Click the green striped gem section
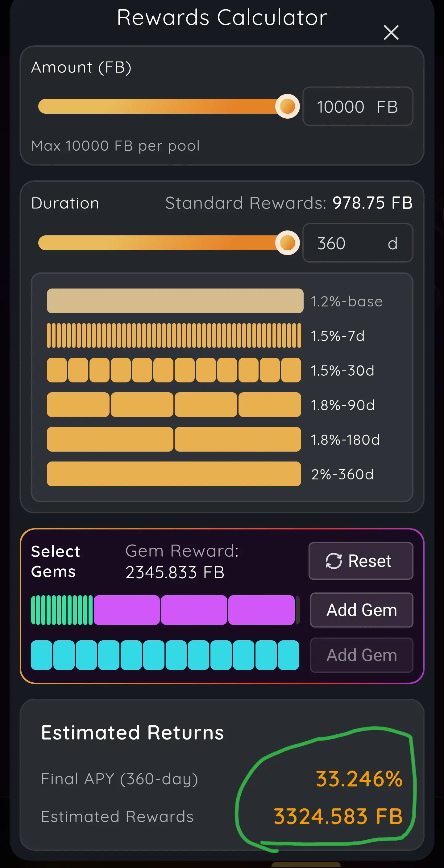This screenshot has height=868, width=444. [x=62, y=610]
